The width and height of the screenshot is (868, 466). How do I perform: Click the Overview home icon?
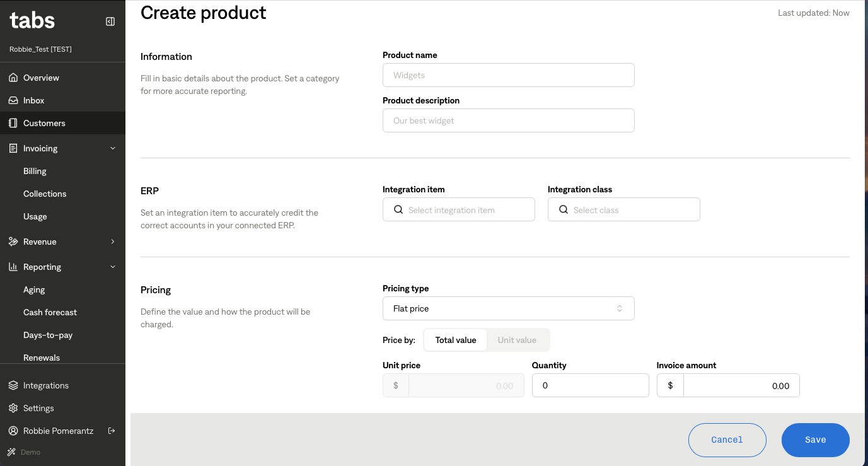coord(13,78)
